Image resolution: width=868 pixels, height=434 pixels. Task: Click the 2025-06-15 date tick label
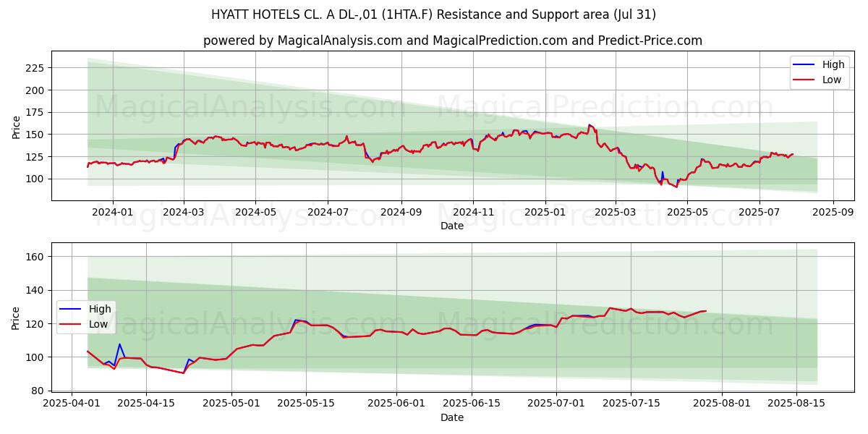pyautogui.click(x=471, y=404)
